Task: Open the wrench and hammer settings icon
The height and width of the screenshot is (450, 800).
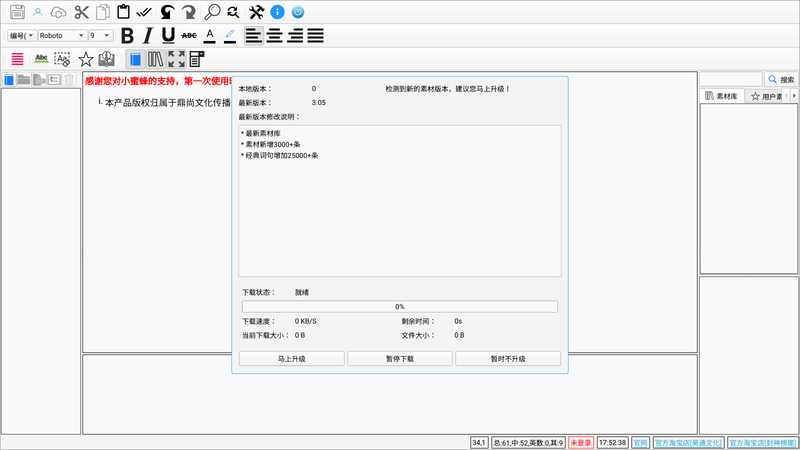Action: coord(255,12)
